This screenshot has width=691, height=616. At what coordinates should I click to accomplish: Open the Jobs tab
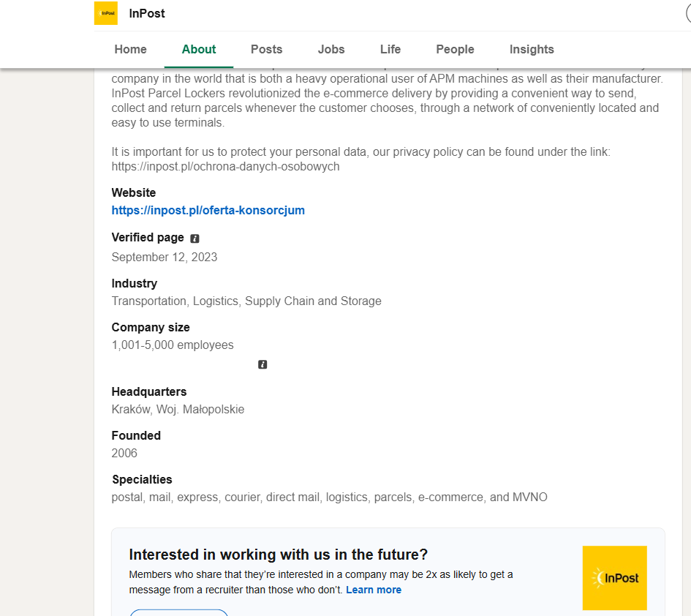[x=331, y=50]
